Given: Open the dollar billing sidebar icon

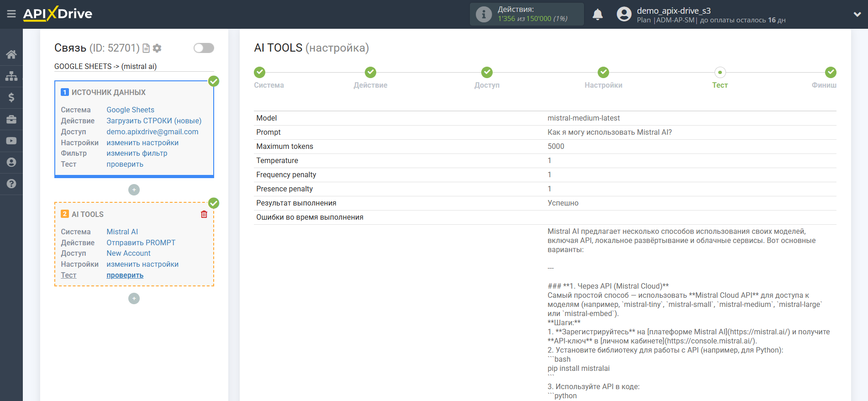Looking at the screenshot, I should tap(11, 97).
